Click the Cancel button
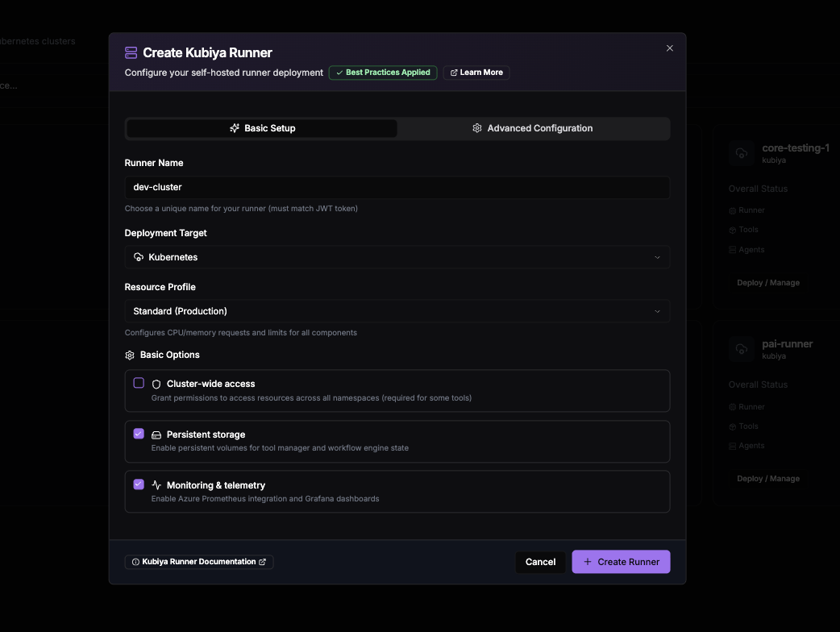 541,562
